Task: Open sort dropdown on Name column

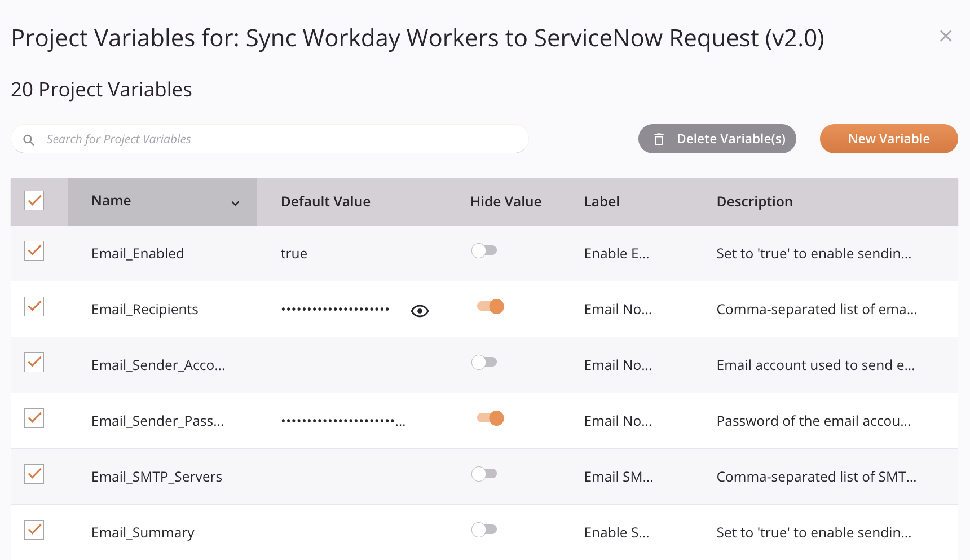Action: click(x=235, y=203)
